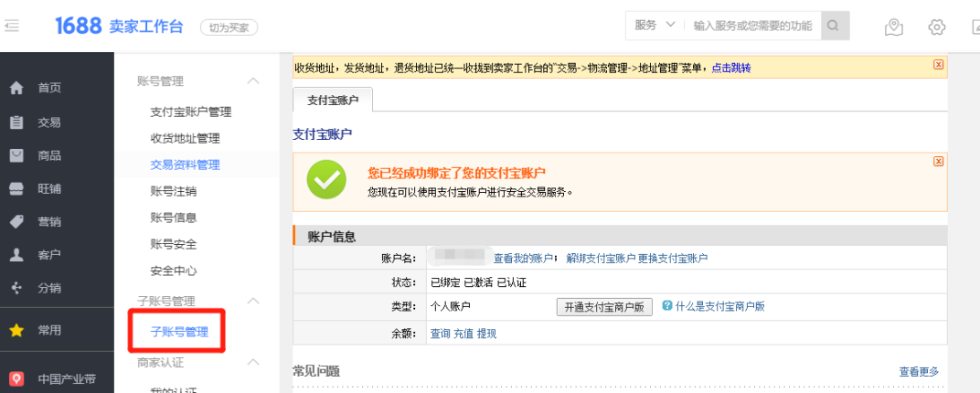Click the search input field for services
Viewport: 980px width, 393px height.
(752, 26)
